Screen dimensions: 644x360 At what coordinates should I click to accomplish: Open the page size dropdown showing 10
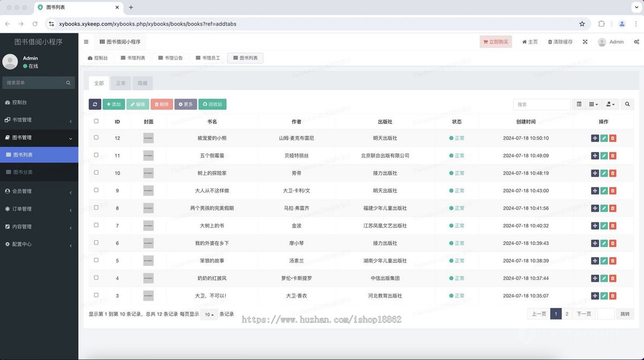[x=209, y=314]
